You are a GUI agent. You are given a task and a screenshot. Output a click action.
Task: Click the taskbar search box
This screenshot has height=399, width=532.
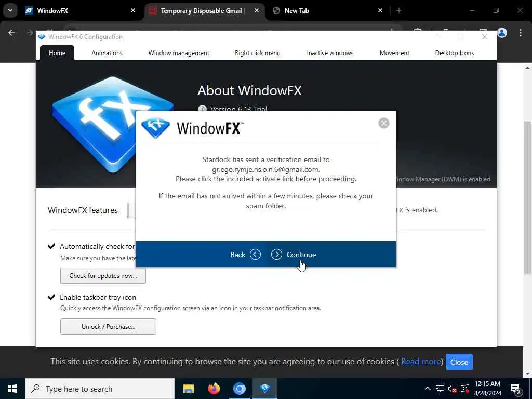100,389
